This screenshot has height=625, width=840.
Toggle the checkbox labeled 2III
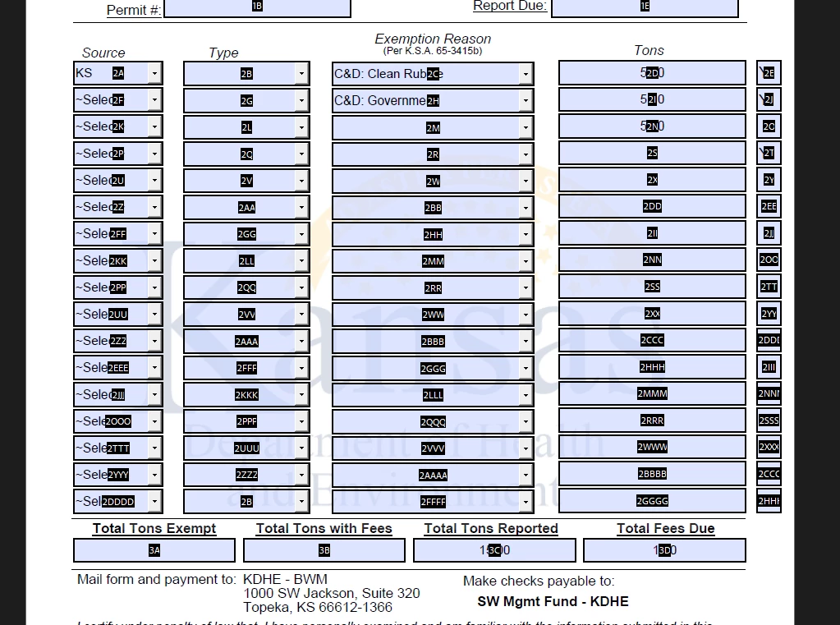click(x=769, y=367)
